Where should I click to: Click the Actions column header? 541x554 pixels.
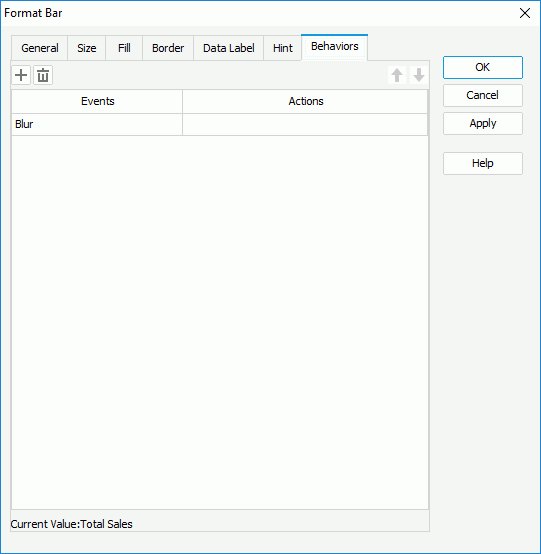tap(305, 101)
